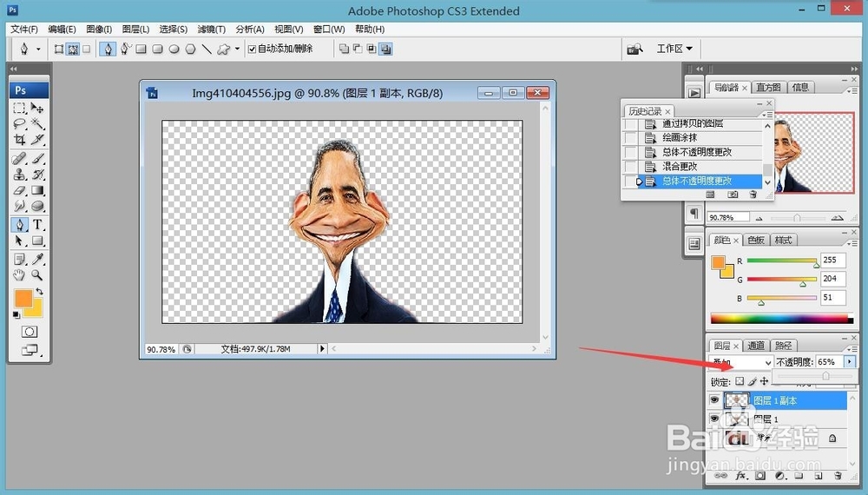
Task: Select the Notes tool
Action: tap(20, 259)
